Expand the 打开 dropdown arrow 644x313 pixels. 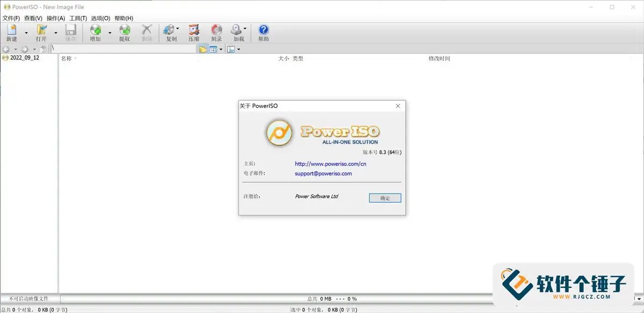point(56,33)
